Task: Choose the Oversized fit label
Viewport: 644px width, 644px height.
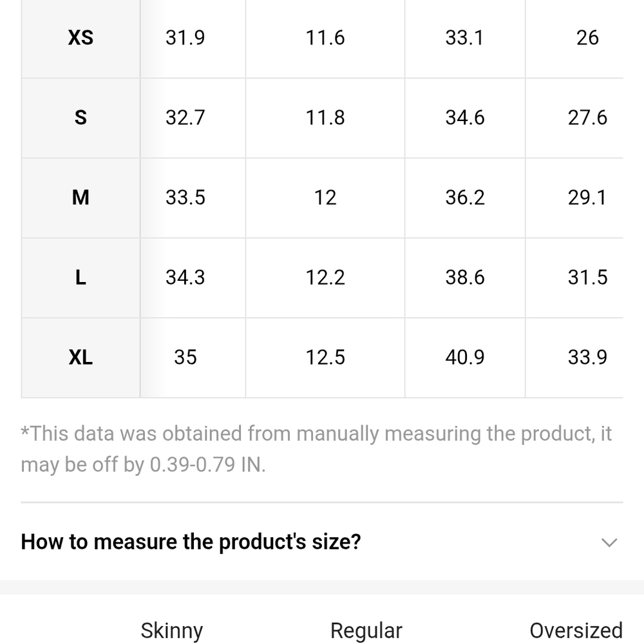Action: (x=576, y=631)
